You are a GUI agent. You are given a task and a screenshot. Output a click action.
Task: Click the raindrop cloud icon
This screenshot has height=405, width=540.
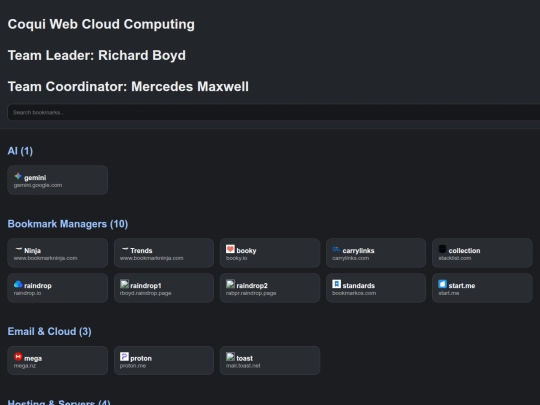click(18, 284)
